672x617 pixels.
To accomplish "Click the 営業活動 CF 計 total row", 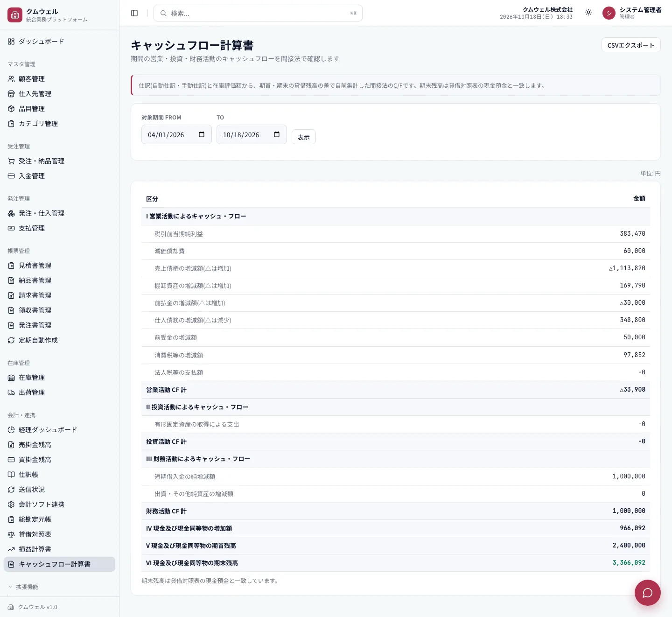I will [x=396, y=390].
